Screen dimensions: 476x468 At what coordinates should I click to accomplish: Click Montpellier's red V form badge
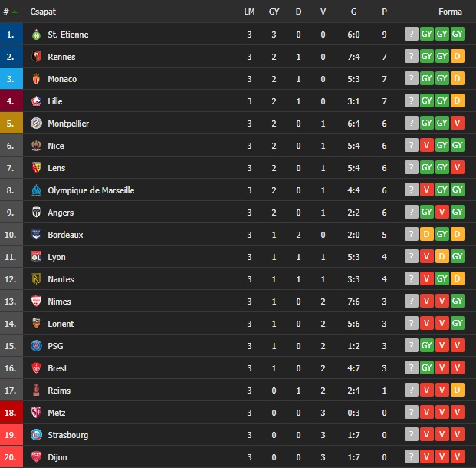pos(457,123)
